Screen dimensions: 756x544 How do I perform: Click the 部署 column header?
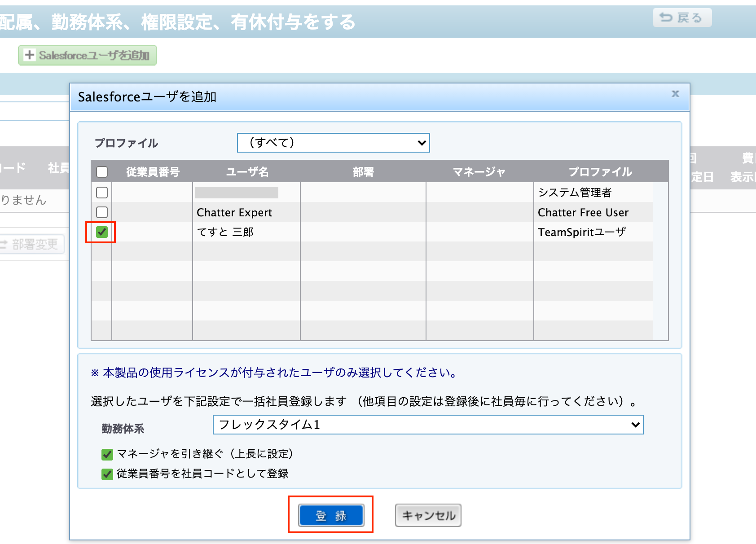pyautogui.click(x=363, y=172)
